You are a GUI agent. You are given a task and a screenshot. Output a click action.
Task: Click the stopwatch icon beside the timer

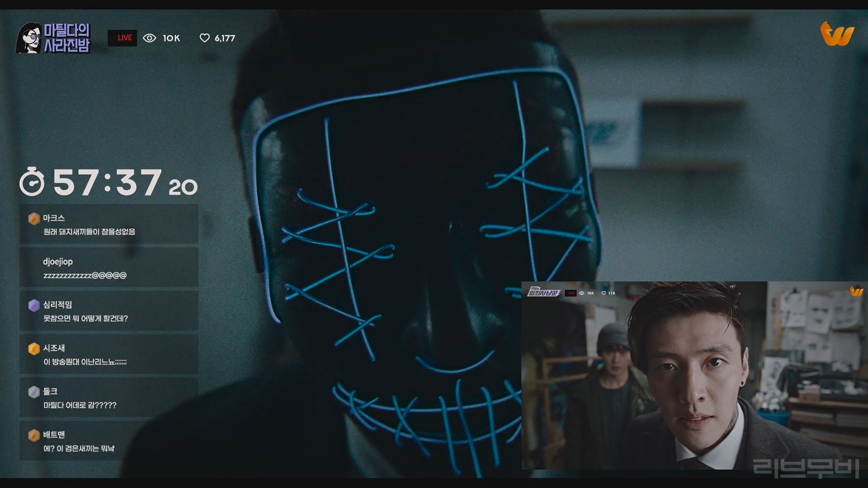coord(32,182)
